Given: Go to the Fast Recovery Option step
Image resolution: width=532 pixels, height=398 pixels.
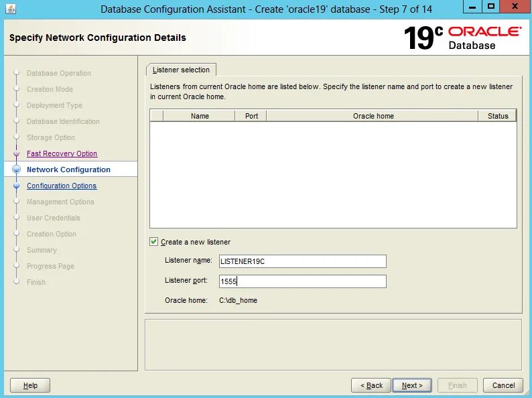Looking at the screenshot, I should click(x=62, y=153).
